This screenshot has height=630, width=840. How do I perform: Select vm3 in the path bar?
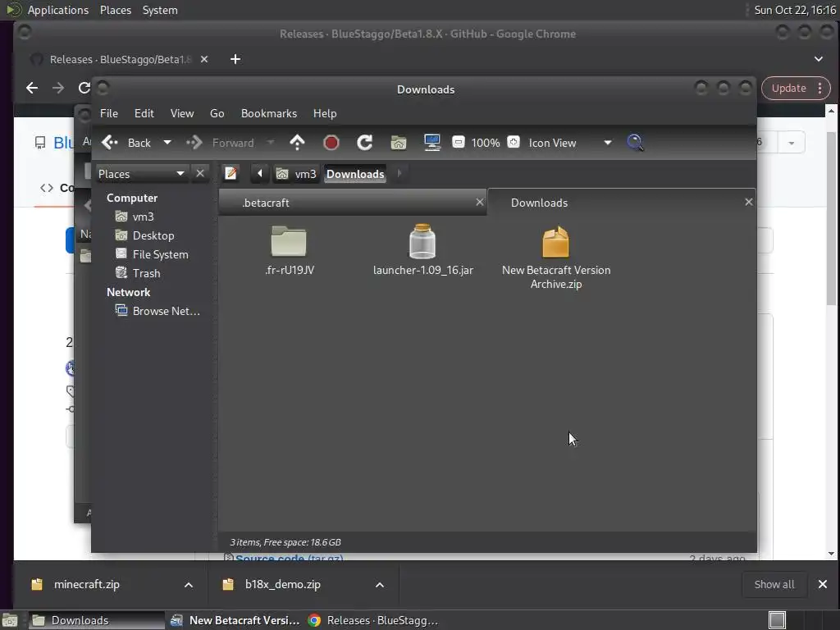pyautogui.click(x=295, y=174)
